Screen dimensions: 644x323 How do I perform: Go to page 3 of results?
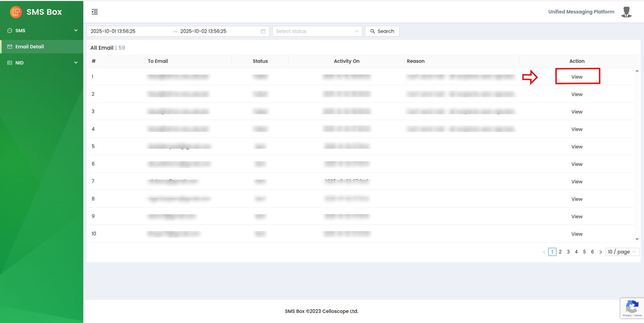tap(568, 252)
